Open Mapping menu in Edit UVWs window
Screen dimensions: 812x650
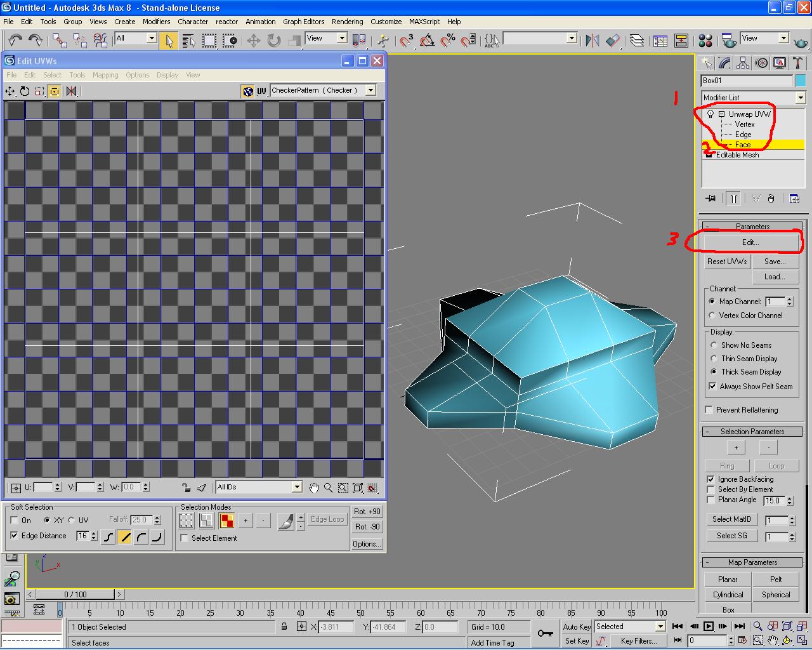click(x=105, y=75)
